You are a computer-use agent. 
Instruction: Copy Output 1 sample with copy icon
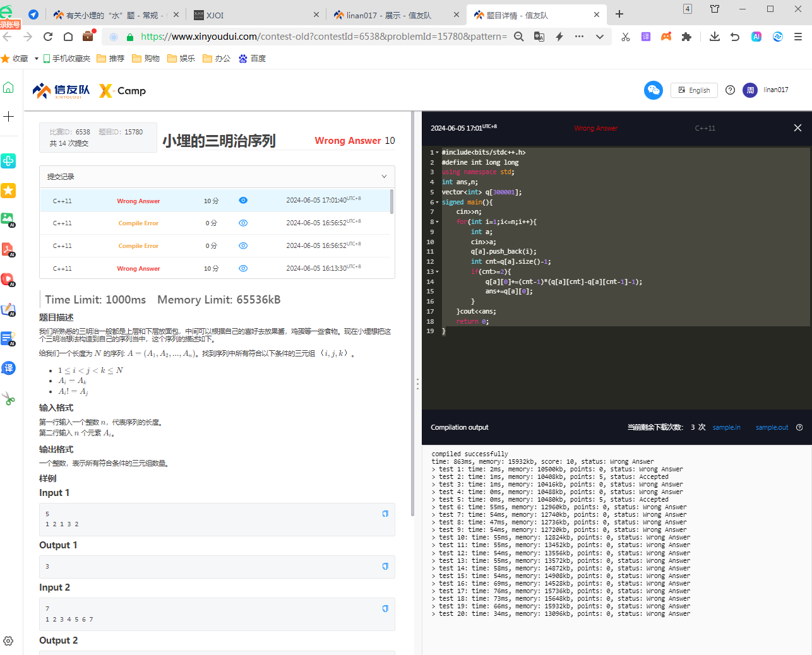[385, 566]
